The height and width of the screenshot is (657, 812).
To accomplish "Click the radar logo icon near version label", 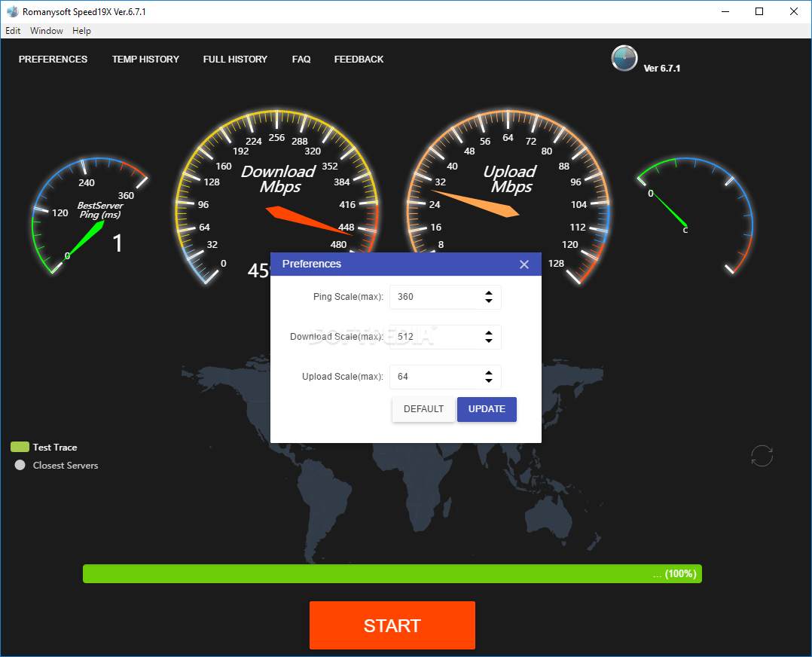I will click(x=624, y=58).
